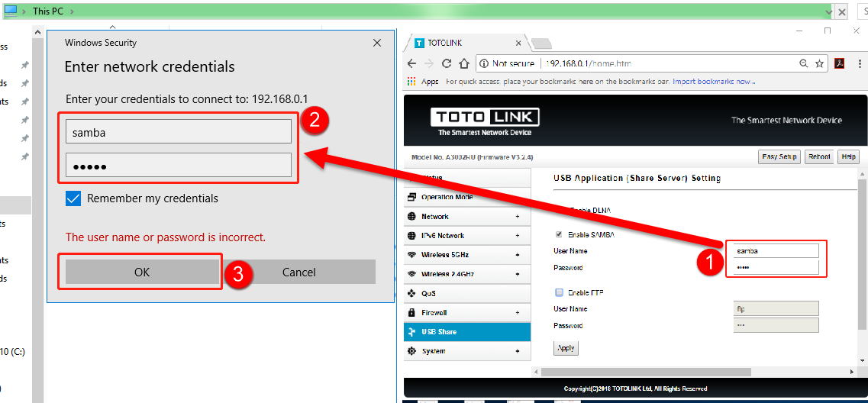Open Chrome's three-dot menu
Viewport: 868px width, 403px height.
tap(859, 63)
